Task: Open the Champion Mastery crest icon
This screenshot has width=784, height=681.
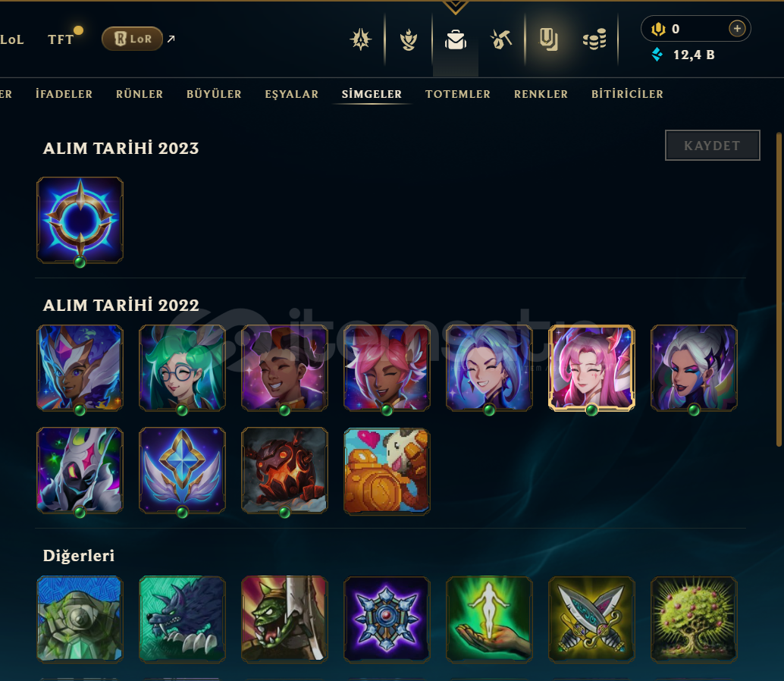Action: [x=361, y=39]
